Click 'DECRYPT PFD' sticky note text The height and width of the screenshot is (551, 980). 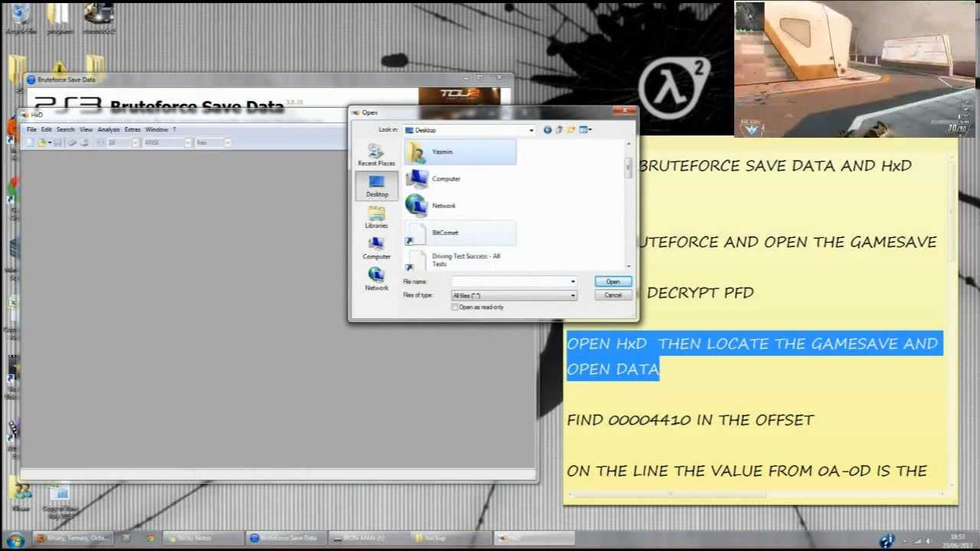coord(700,292)
